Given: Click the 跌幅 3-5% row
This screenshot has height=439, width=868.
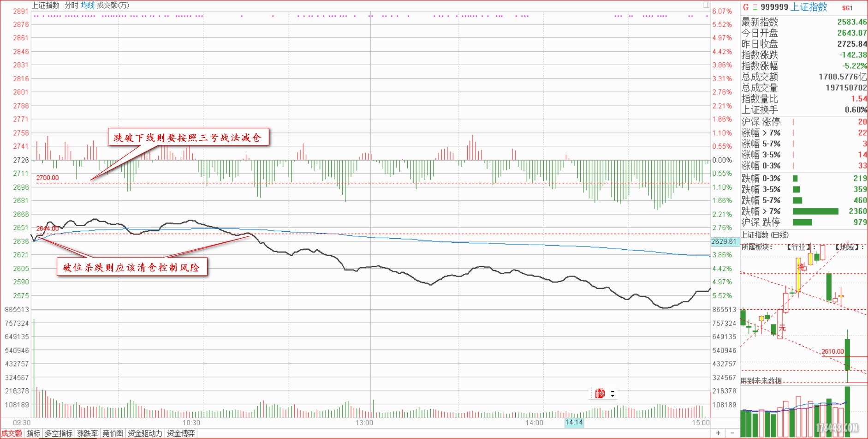Looking at the screenshot, I should [x=804, y=189].
